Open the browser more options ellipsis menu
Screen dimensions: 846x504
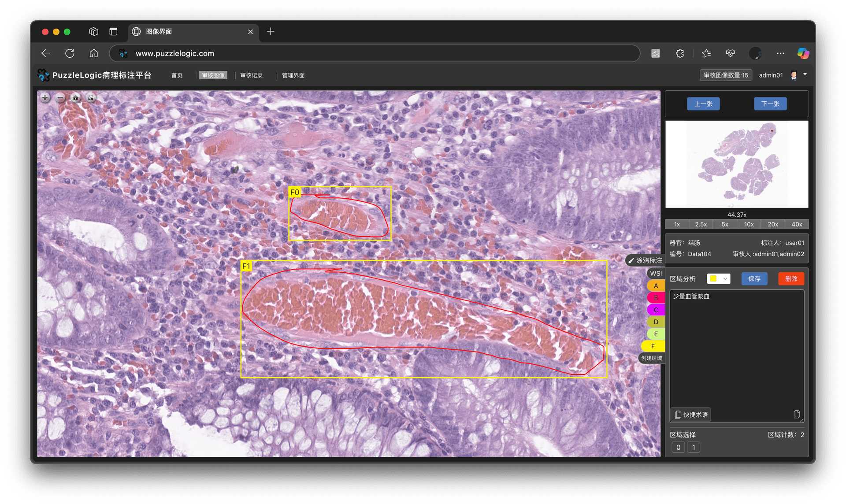(x=780, y=53)
